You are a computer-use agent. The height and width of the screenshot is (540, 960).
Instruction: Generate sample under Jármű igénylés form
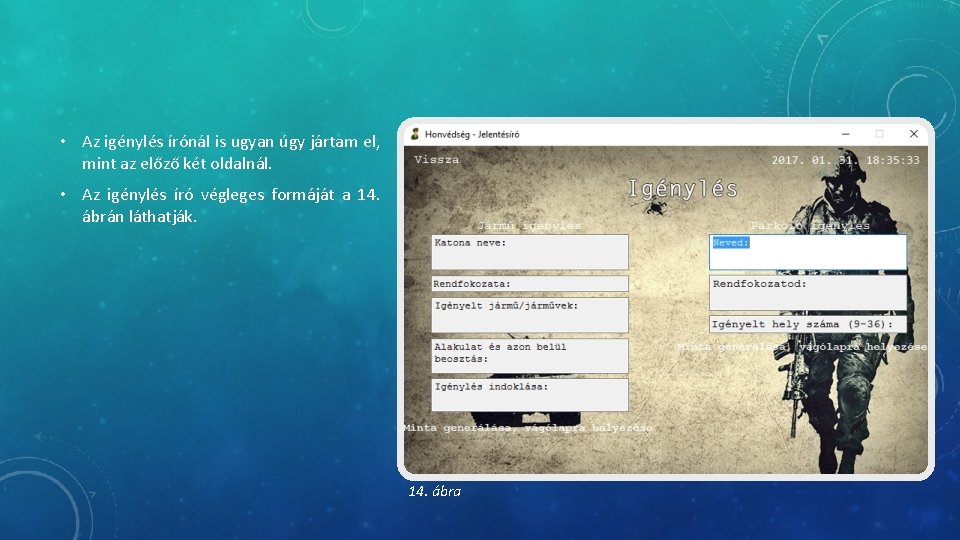[528, 428]
